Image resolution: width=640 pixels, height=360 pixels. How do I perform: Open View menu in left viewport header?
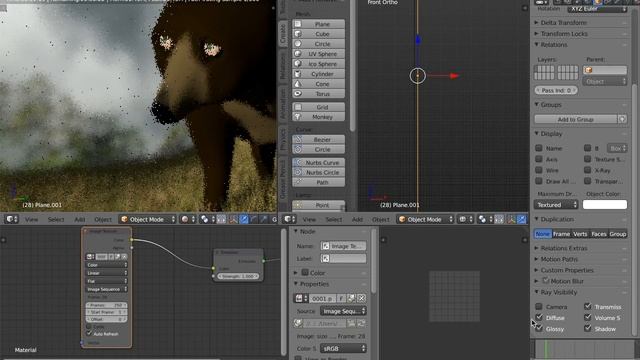click(31, 219)
